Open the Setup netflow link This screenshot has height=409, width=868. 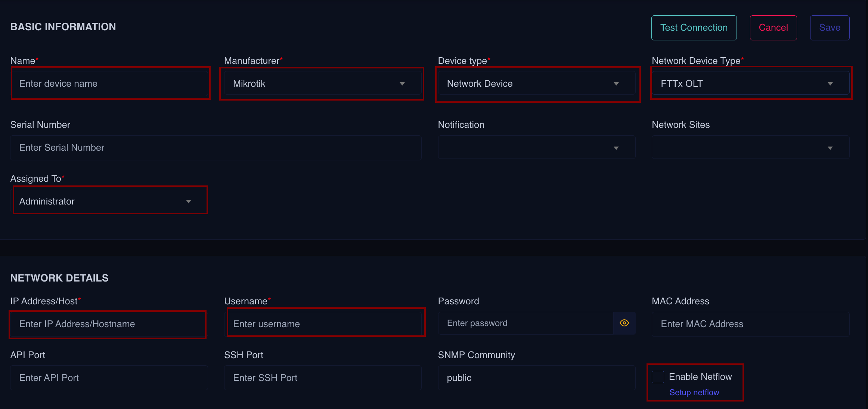[694, 392]
